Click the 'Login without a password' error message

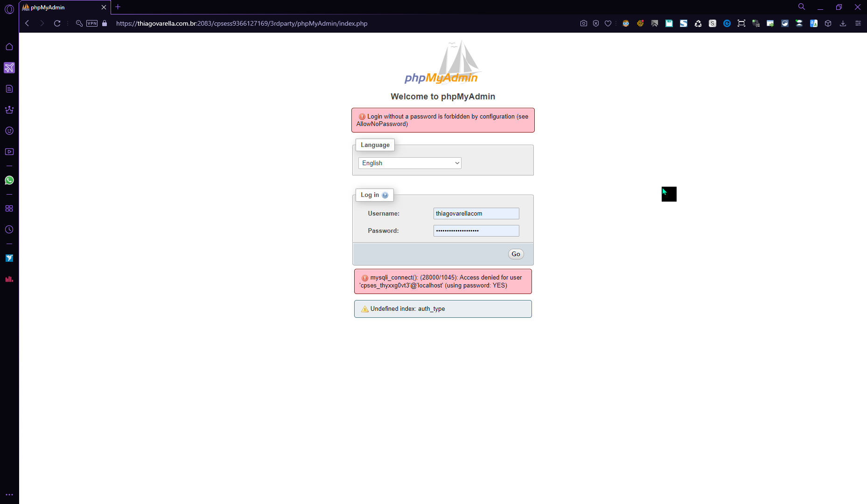443,120
